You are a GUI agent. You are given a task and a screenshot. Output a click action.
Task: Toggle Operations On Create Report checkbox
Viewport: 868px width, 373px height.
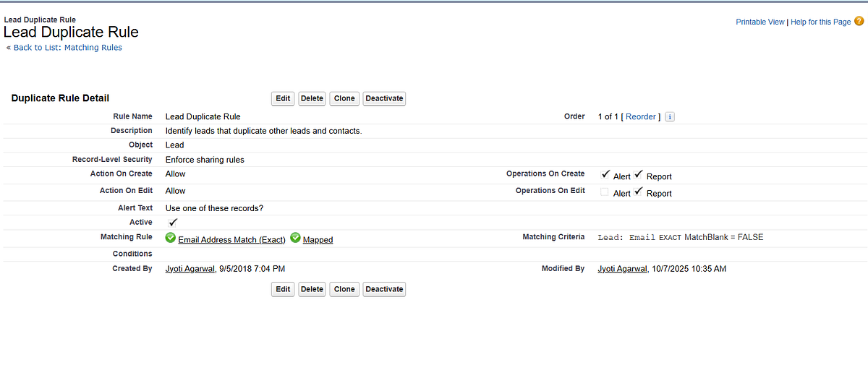[638, 175]
